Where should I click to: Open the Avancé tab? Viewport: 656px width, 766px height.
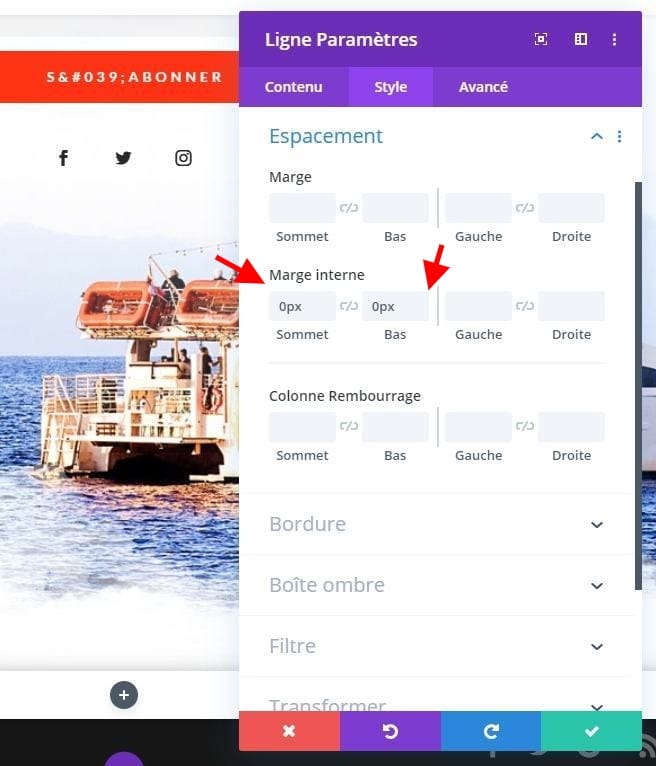click(483, 87)
